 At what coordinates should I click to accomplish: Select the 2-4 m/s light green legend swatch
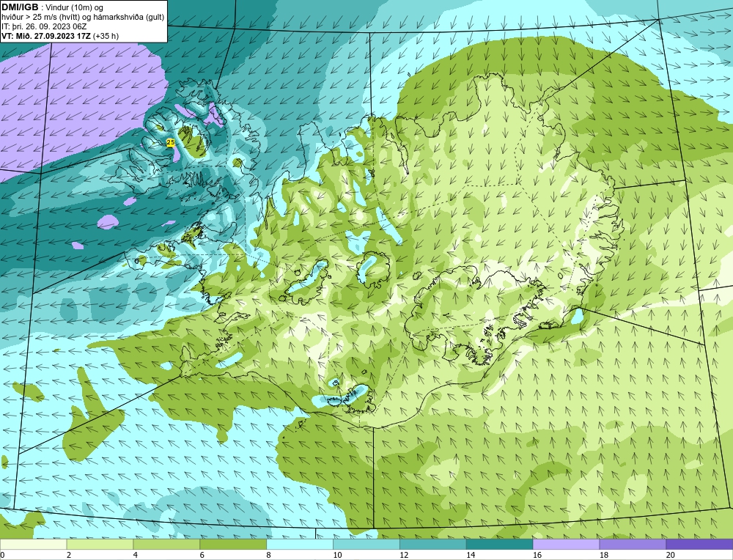[x=100, y=544]
